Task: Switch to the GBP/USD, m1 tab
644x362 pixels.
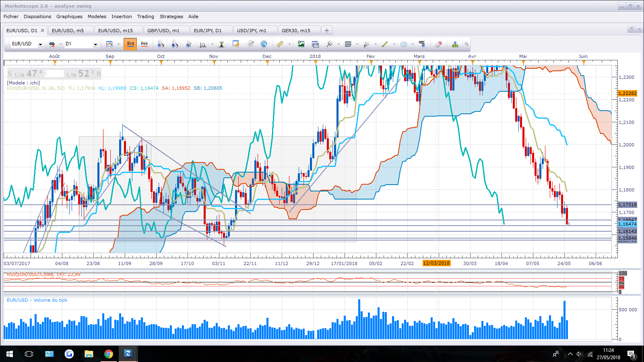Action: pos(166,31)
